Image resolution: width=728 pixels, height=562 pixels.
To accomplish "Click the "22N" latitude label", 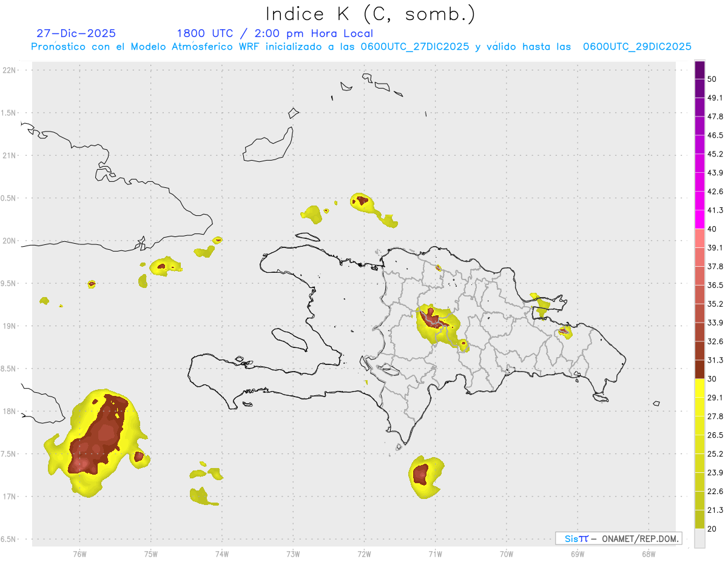I will pos(9,70).
